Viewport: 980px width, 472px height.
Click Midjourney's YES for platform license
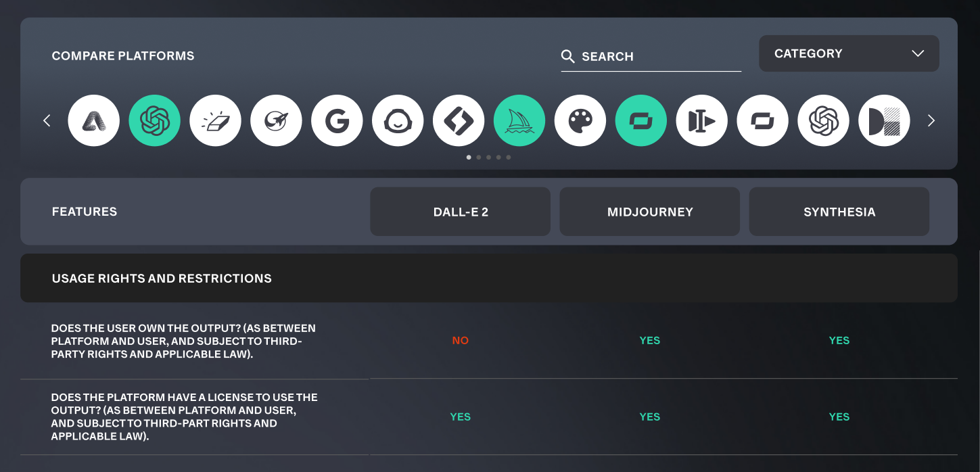[x=650, y=417]
